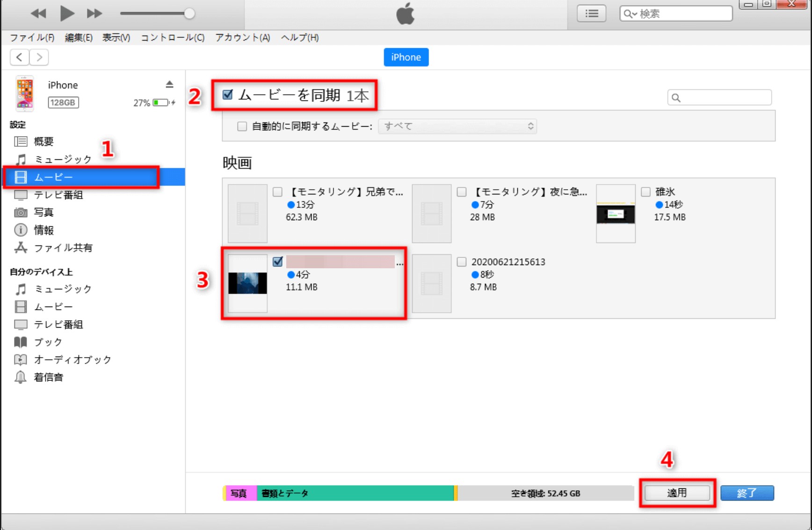This screenshot has height=530, width=812.
Task: Enable 自動的に同期するムービー checkbox
Action: point(242,126)
